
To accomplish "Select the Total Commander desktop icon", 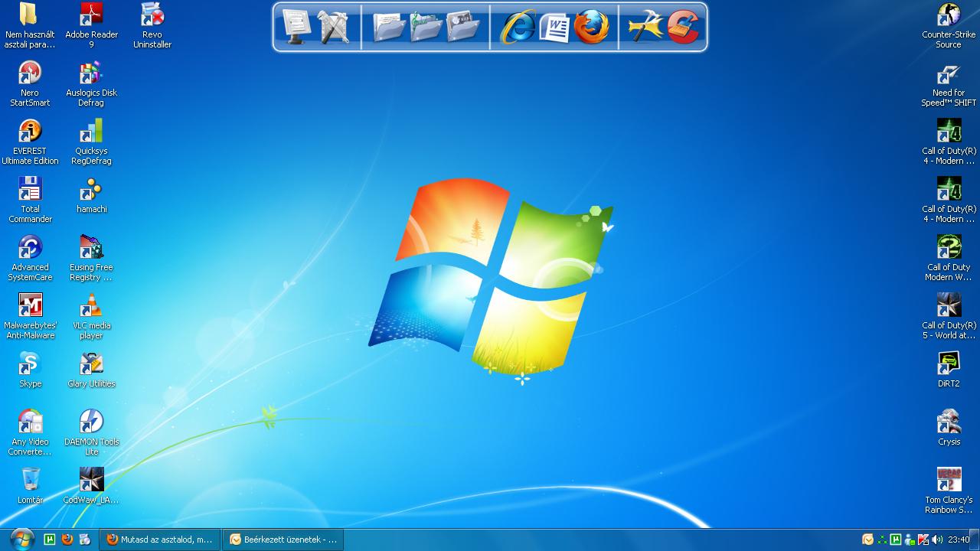I will [30, 200].
